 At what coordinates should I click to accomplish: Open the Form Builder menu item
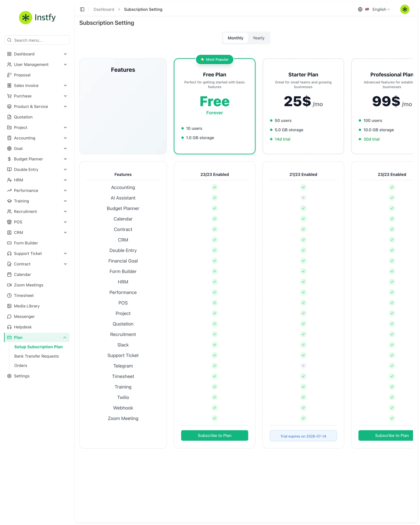click(x=37, y=243)
